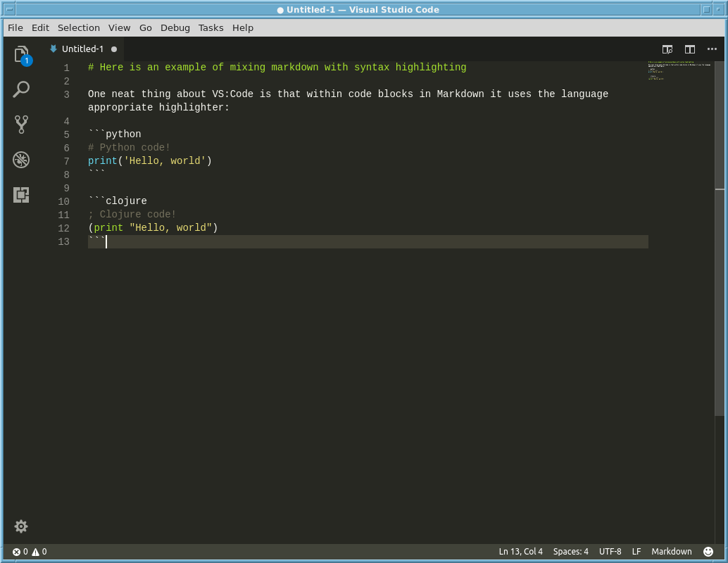
Task: Open the Search view icon
Action: pos(21,89)
